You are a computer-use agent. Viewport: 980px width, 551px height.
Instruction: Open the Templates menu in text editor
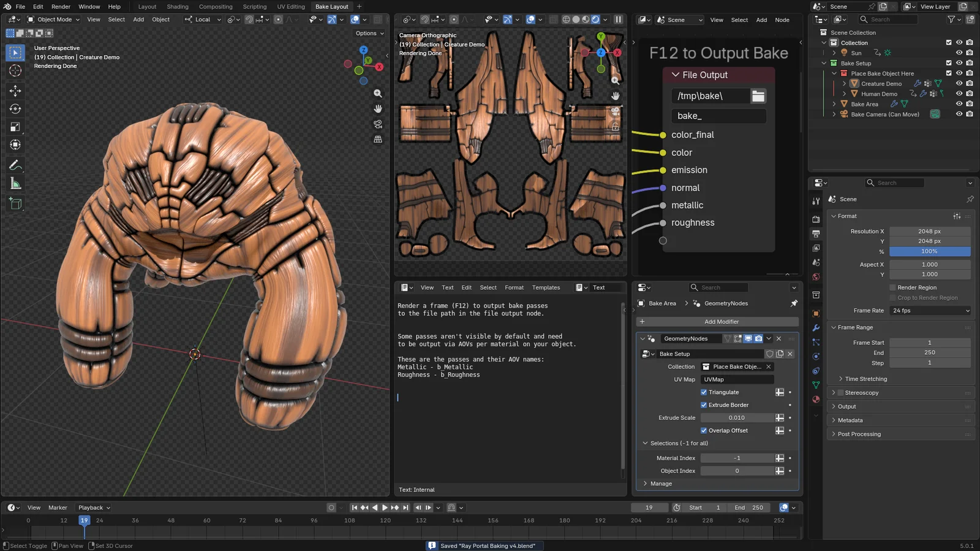546,287
